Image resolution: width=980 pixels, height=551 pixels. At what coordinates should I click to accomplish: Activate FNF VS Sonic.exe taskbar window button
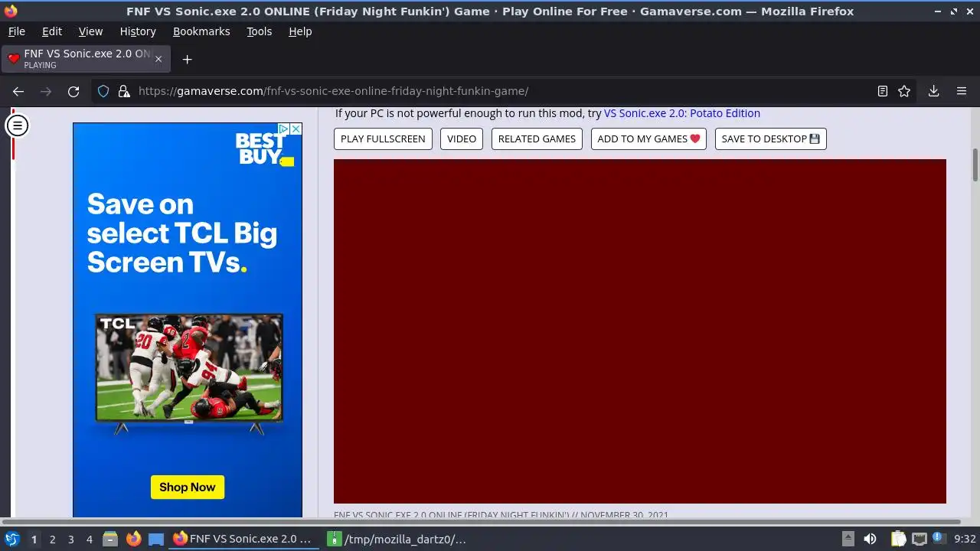click(243, 539)
